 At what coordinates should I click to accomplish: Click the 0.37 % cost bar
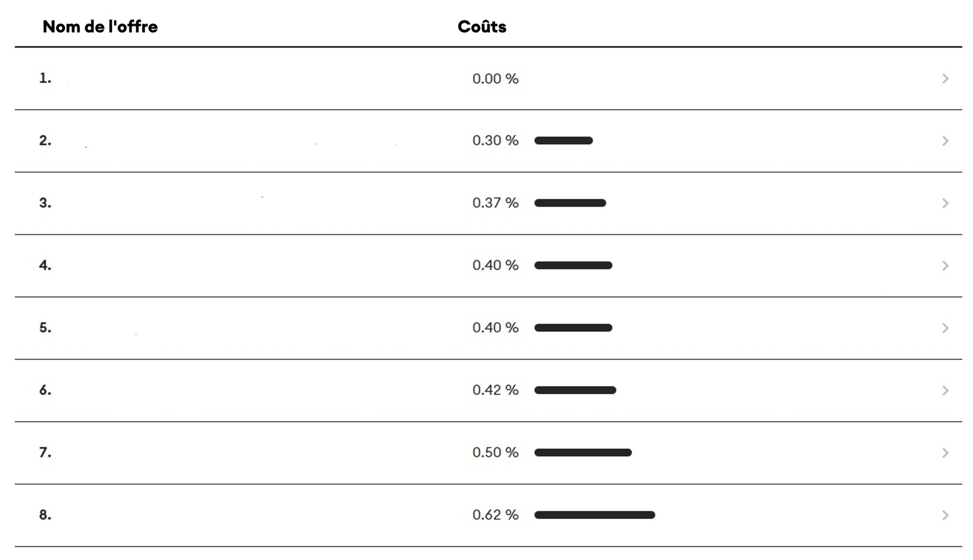[x=570, y=203]
